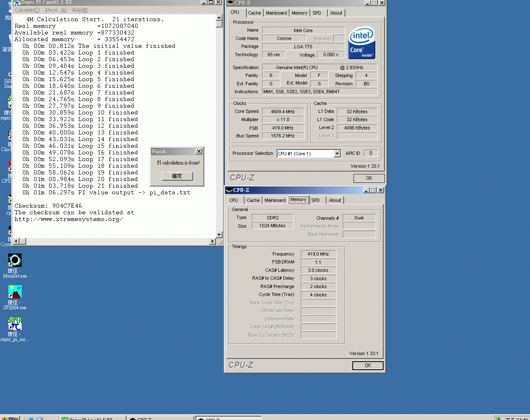This screenshot has width=530, height=420.
Task: Click the Code Name field showing Conroe
Action: click(x=284, y=38)
